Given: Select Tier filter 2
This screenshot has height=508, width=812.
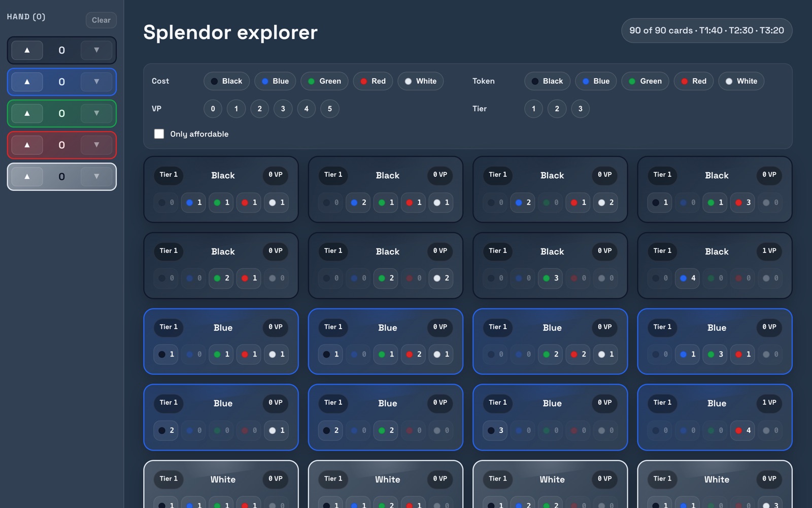Looking at the screenshot, I should coord(557,109).
